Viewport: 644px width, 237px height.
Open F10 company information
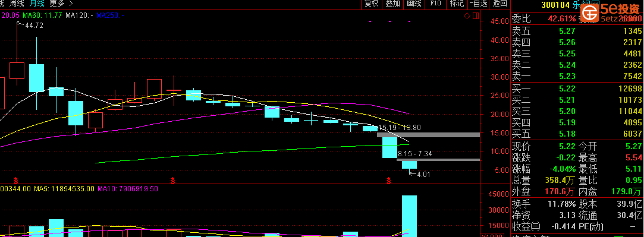435,4
